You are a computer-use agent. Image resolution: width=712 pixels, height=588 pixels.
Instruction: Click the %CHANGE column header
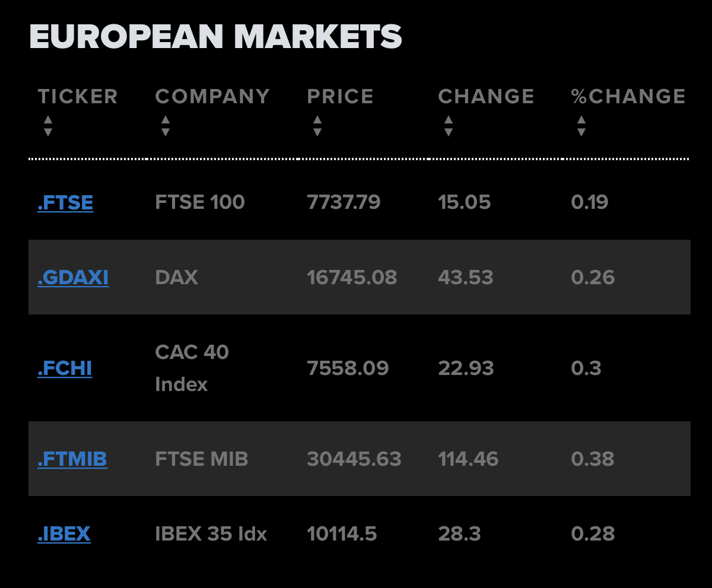point(628,96)
